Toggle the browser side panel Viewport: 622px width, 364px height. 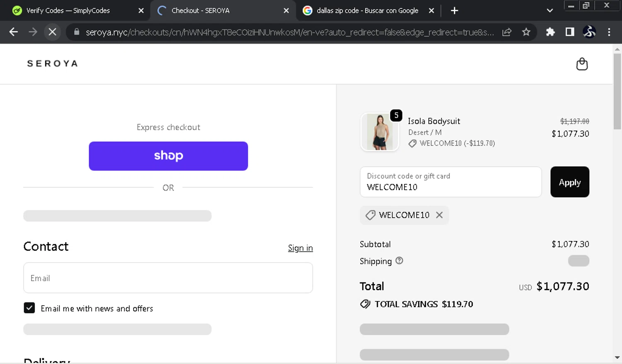pos(570,32)
